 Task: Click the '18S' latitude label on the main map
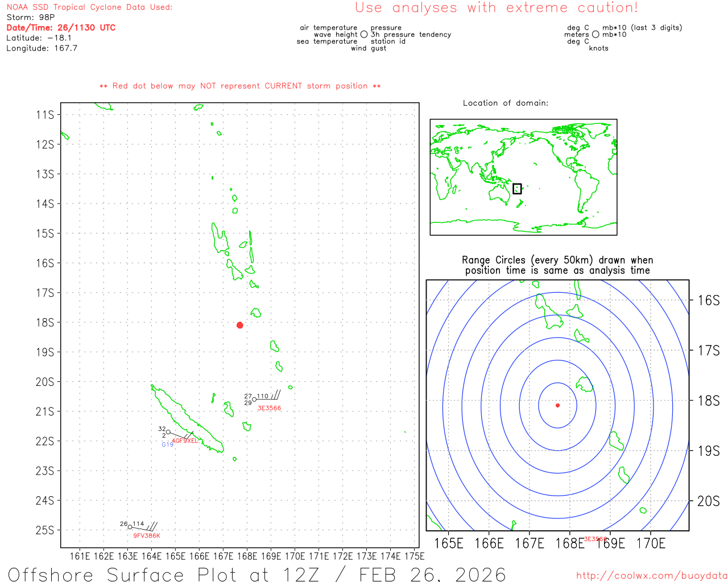tap(45, 322)
